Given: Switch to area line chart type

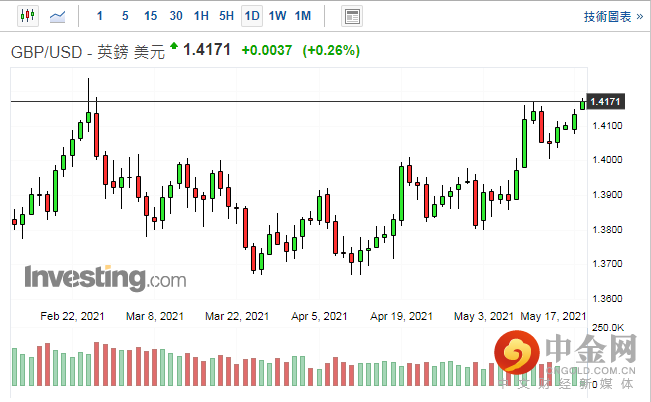Looking at the screenshot, I should click(x=57, y=17).
